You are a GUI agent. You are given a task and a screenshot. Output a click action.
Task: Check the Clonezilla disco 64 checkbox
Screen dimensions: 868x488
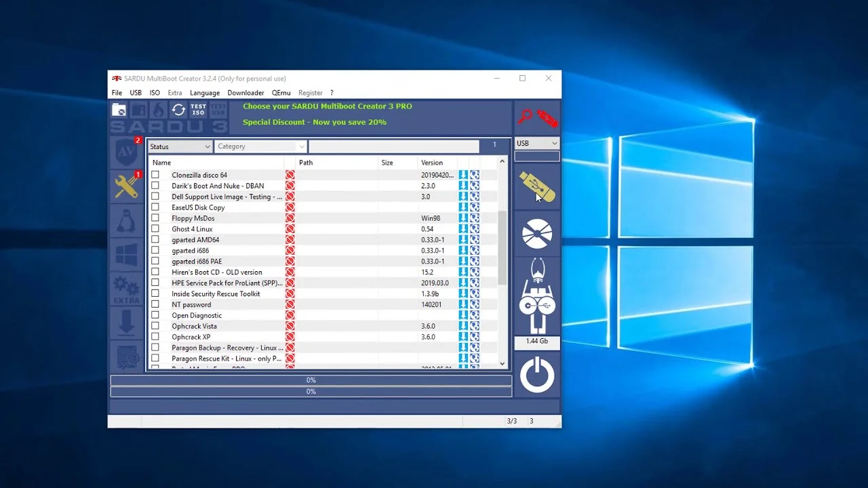pos(155,174)
